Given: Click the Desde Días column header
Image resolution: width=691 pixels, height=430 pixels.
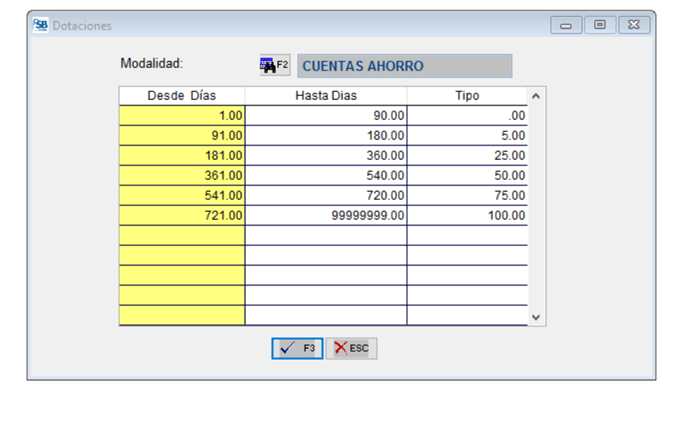Looking at the screenshot, I should [181, 95].
